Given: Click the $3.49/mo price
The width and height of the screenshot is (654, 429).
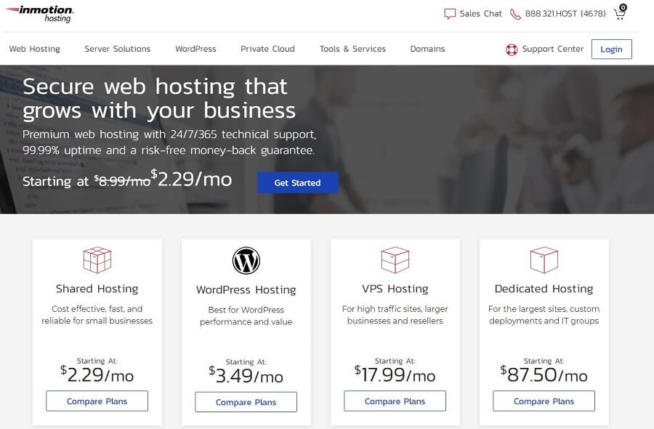Looking at the screenshot, I should pos(246,375).
